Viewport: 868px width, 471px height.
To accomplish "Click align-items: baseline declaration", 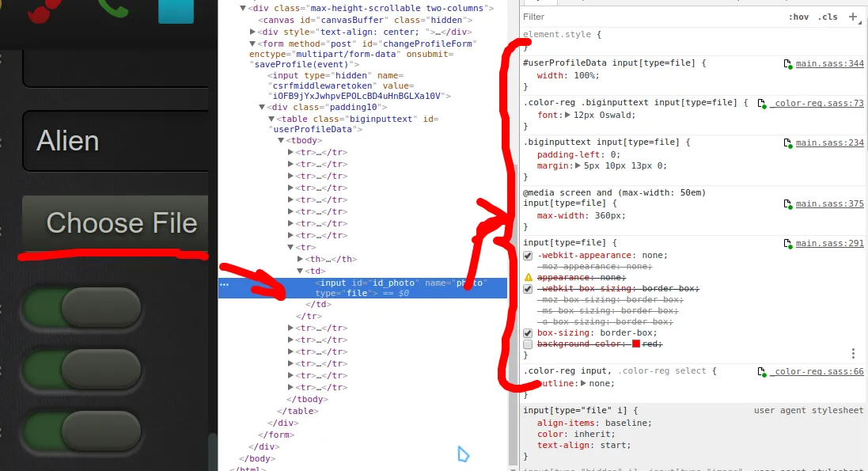I will (594, 423).
